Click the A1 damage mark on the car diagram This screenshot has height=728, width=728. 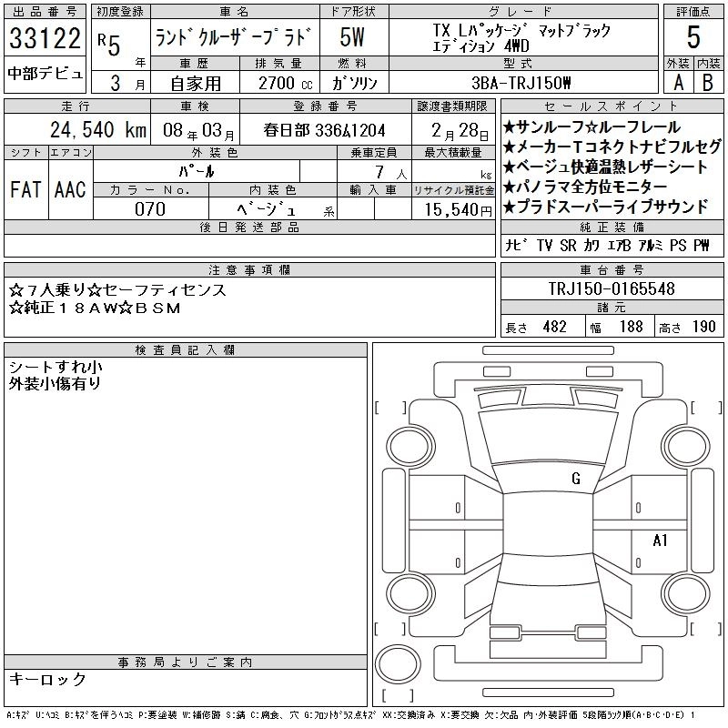click(661, 541)
